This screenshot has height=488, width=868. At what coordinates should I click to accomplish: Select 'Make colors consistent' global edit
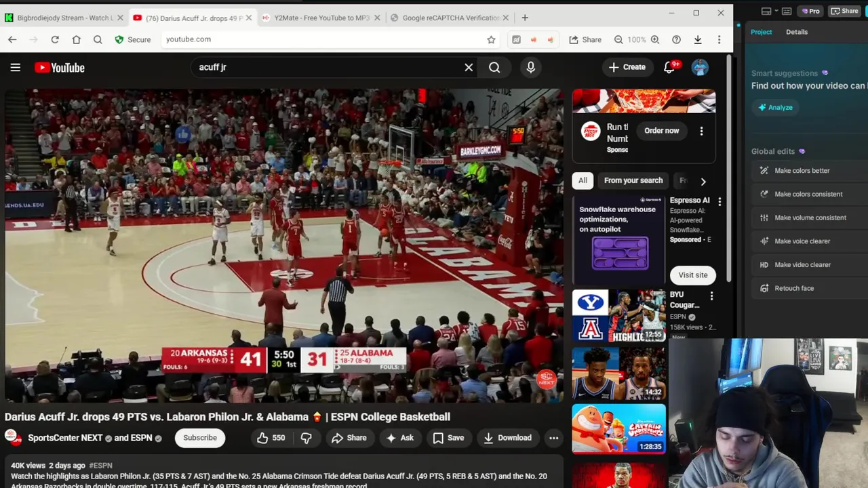point(810,194)
